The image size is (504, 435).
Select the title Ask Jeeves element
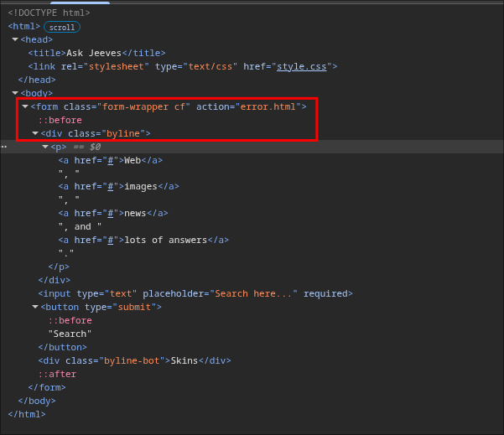click(x=96, y=53)
